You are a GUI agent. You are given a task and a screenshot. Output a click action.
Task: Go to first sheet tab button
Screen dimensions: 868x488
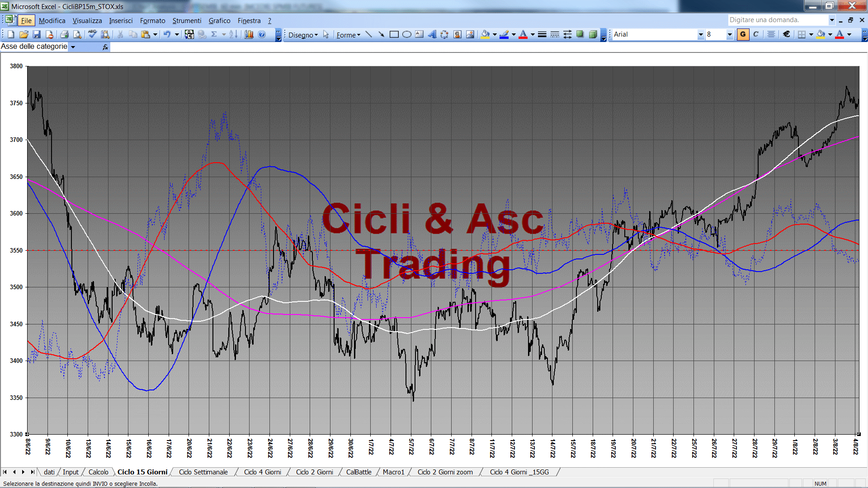pyautogui.click(x=5, y=472)
